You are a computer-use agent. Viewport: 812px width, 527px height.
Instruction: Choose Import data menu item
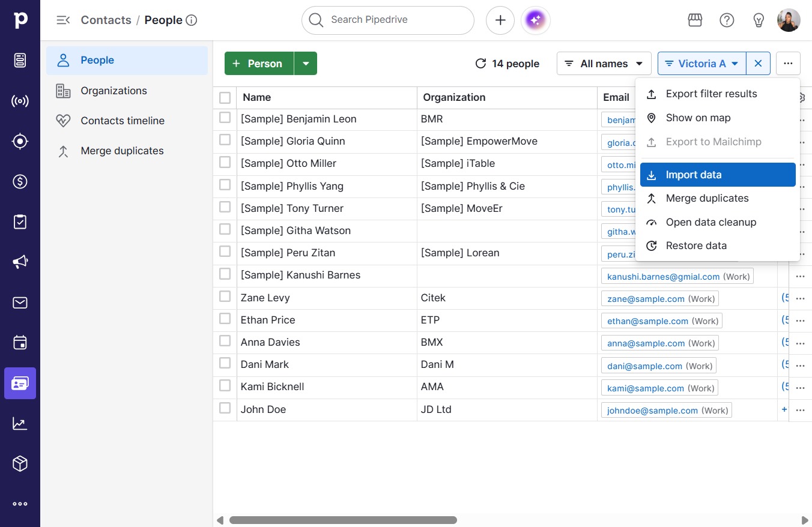[718, 175]
